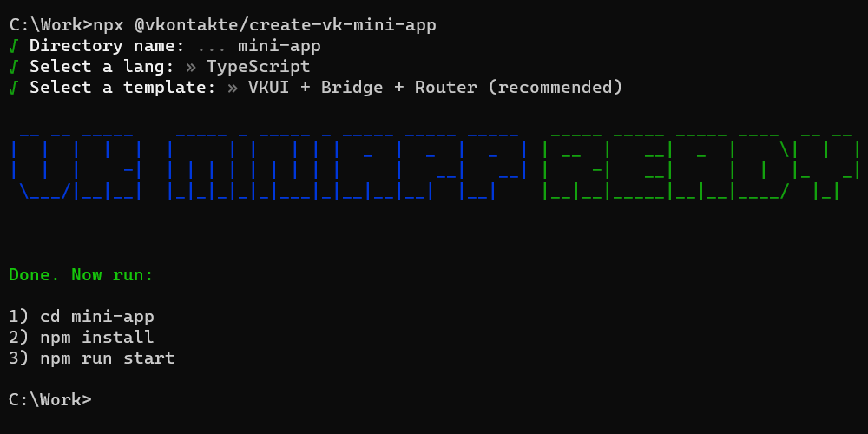Click the bottom C:\Work> prompt line
The height and width of the screenshot is (434, 868).
tap(50, 399)
